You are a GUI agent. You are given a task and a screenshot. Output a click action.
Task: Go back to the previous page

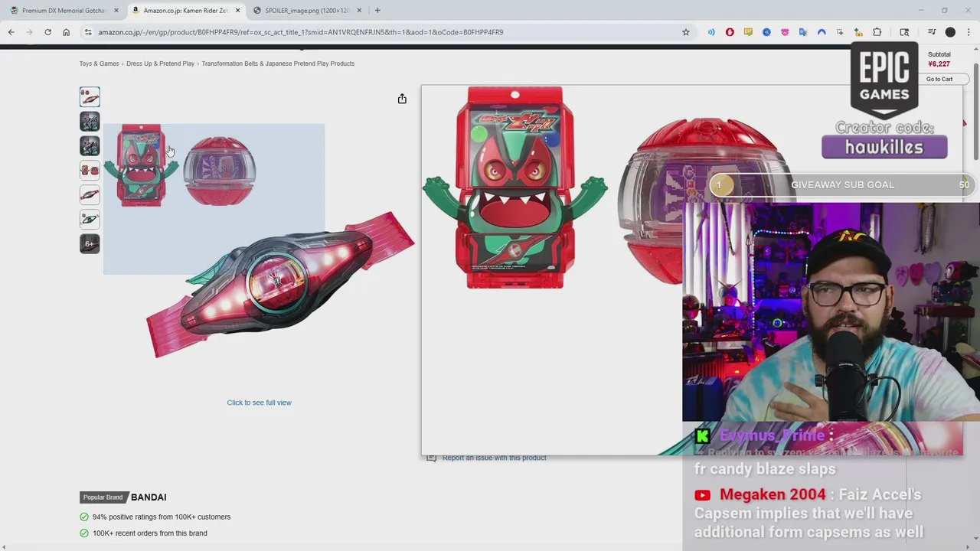pos(11,32)
